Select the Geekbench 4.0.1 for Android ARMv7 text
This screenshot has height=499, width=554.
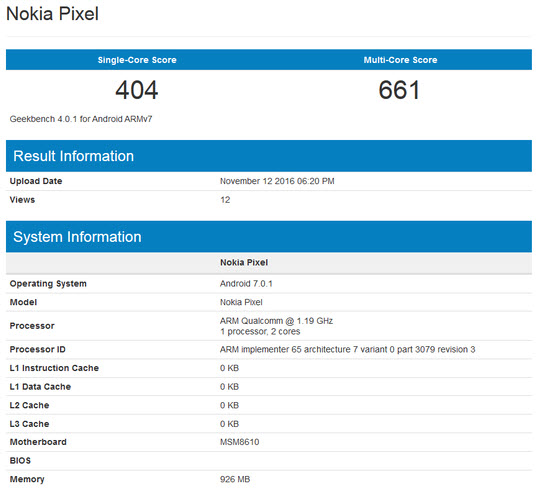tap(81, 119)
